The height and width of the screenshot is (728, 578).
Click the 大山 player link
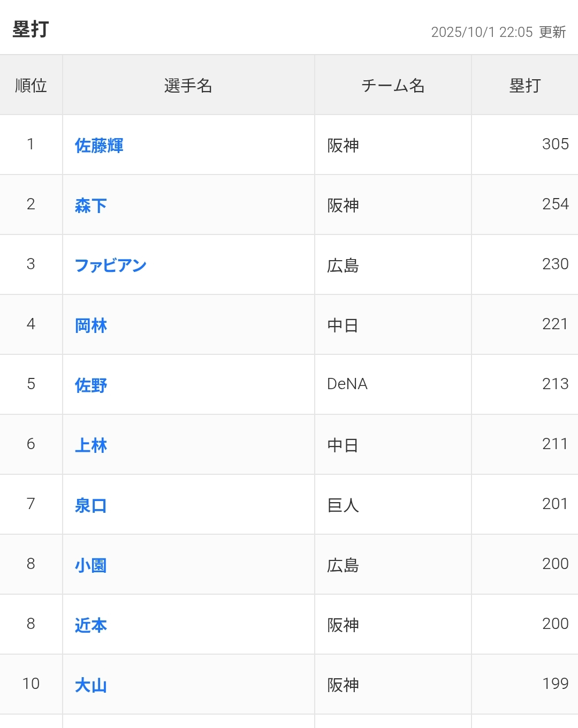click(91, 685)
